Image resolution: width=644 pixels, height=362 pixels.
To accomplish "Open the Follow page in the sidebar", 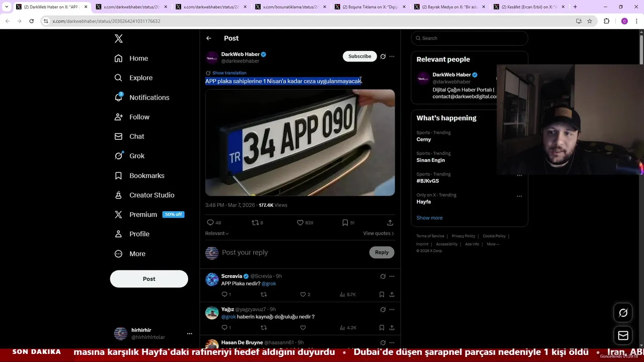I will pyautogui.click(x=132, y=117).
